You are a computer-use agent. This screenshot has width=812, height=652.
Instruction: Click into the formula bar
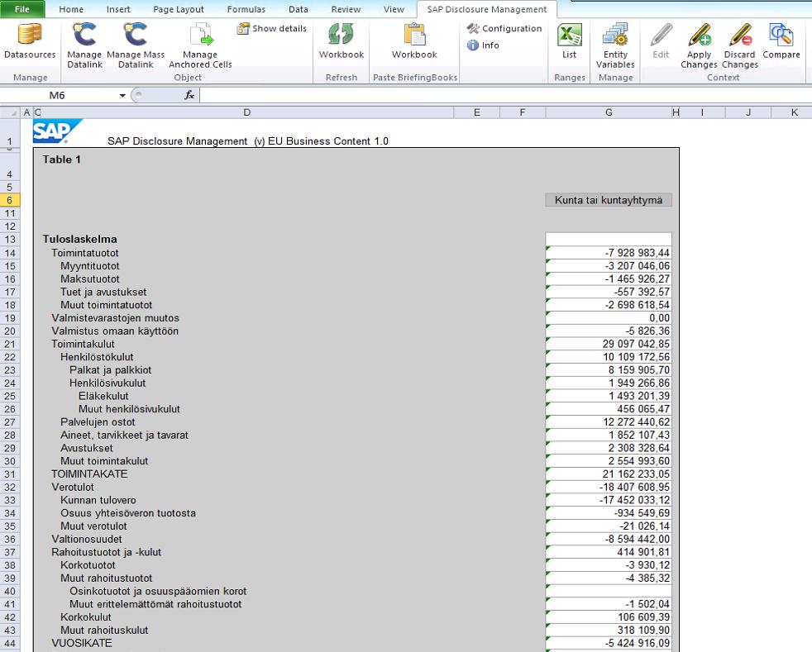(505, 95)
